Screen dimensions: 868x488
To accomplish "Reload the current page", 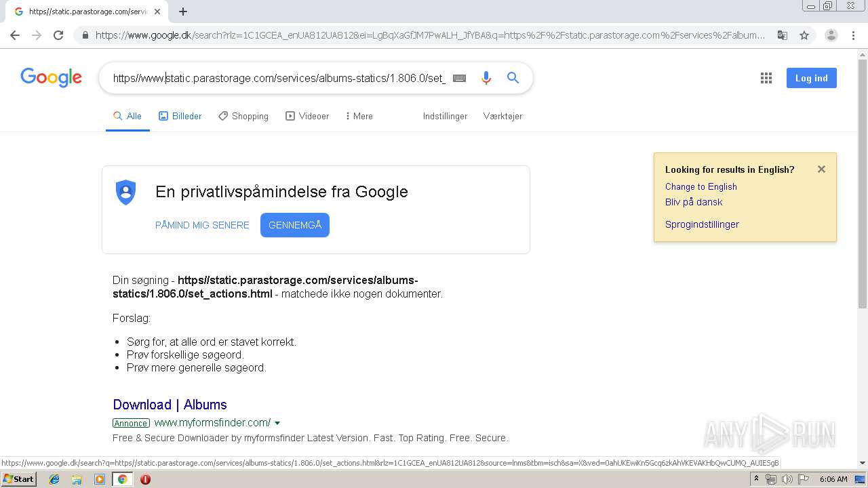I will 58,35.
